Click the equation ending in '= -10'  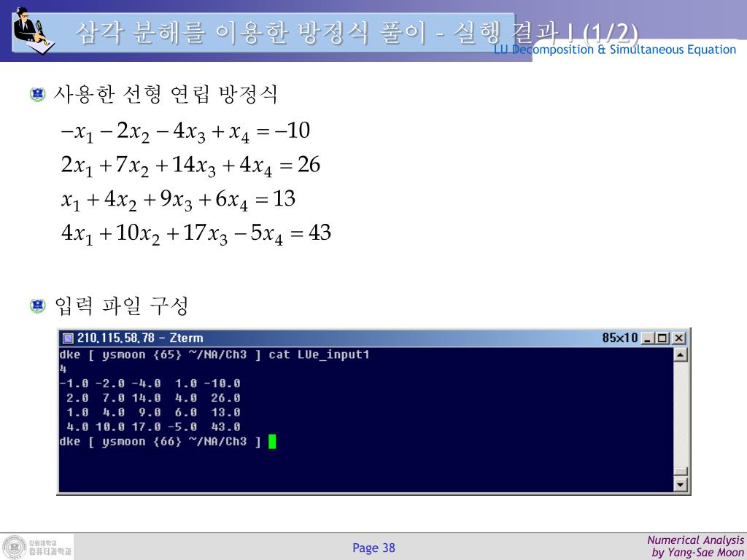point(185,132)
